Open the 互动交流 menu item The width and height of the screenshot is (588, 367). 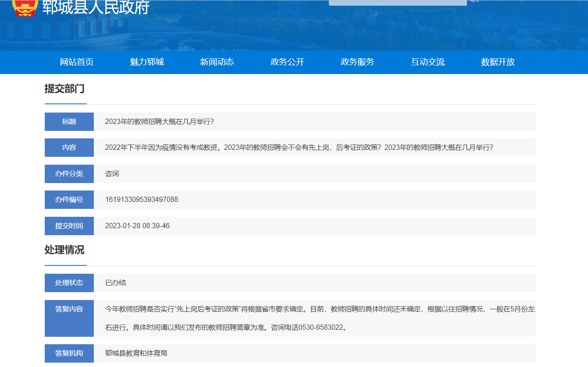click(428, 62)
